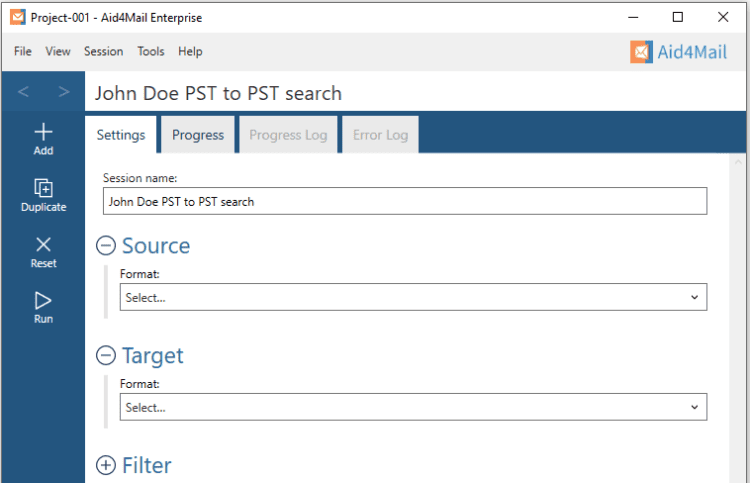Open the Session menu
The height and width of the screenshot is (483, 750).
(x=103, y=52)
